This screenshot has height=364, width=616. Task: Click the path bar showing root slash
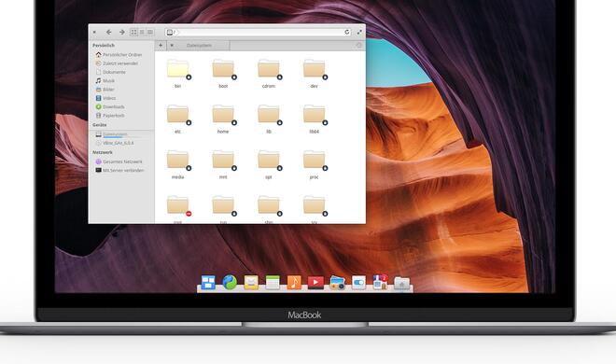click(259, 32)
